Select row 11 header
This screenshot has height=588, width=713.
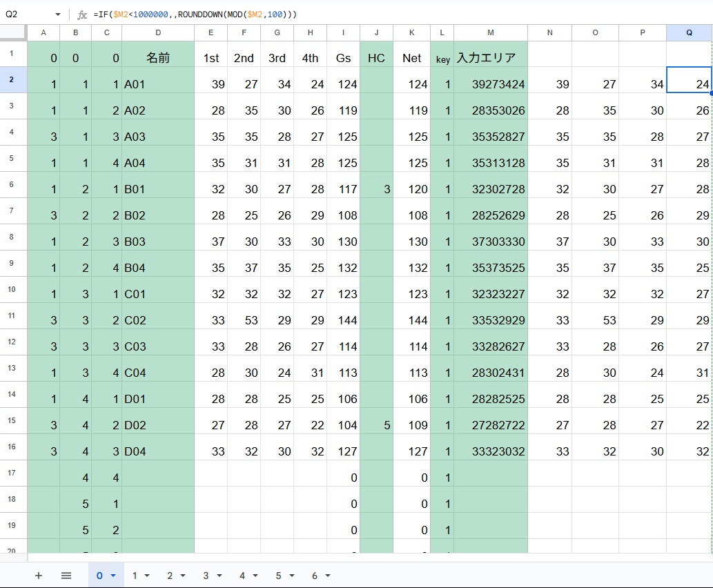(13, 315)
